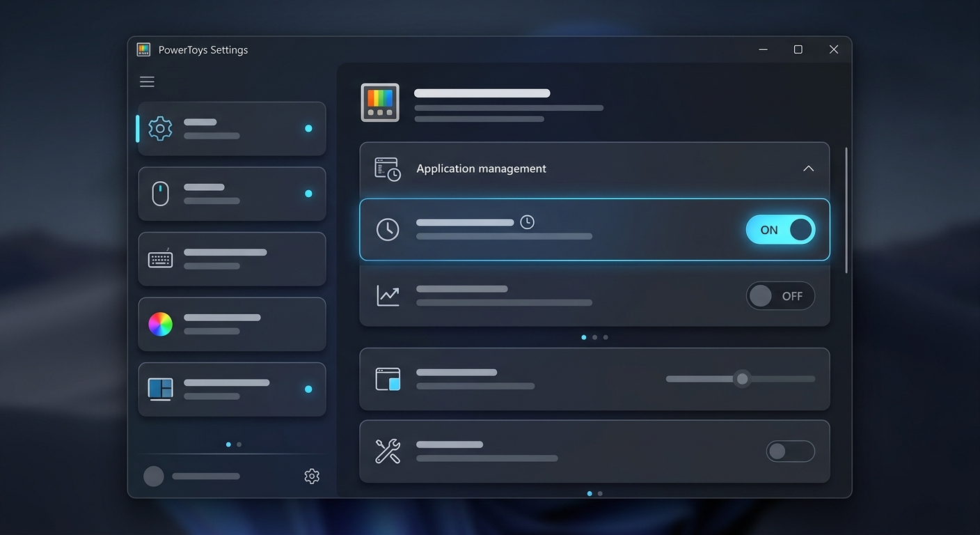The width and height of the screenshot is (980, 535).
Task: Collapse the Application management section
Action: coord(808,169)
